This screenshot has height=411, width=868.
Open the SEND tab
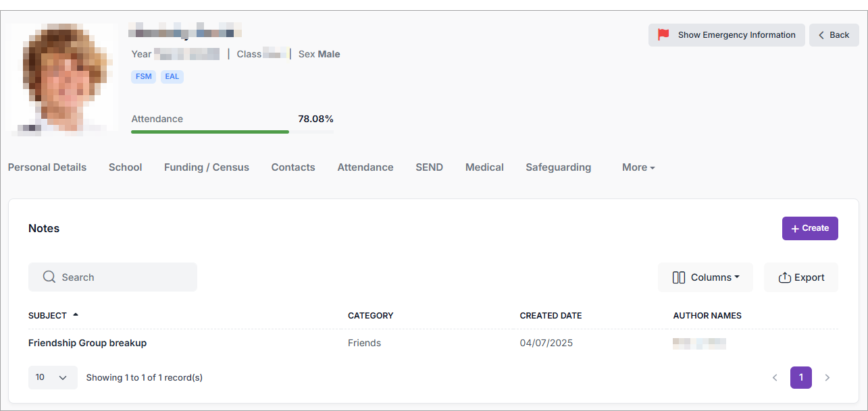[429, 167]
